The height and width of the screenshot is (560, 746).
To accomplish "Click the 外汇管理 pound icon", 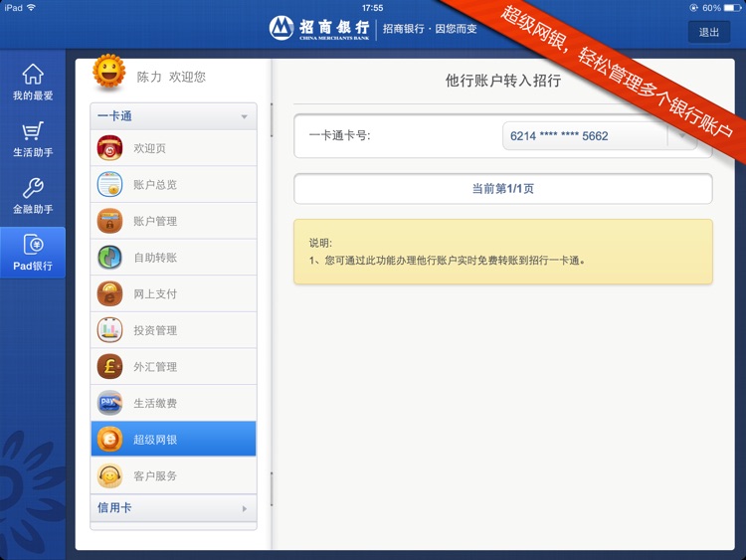I will [109, 367].
